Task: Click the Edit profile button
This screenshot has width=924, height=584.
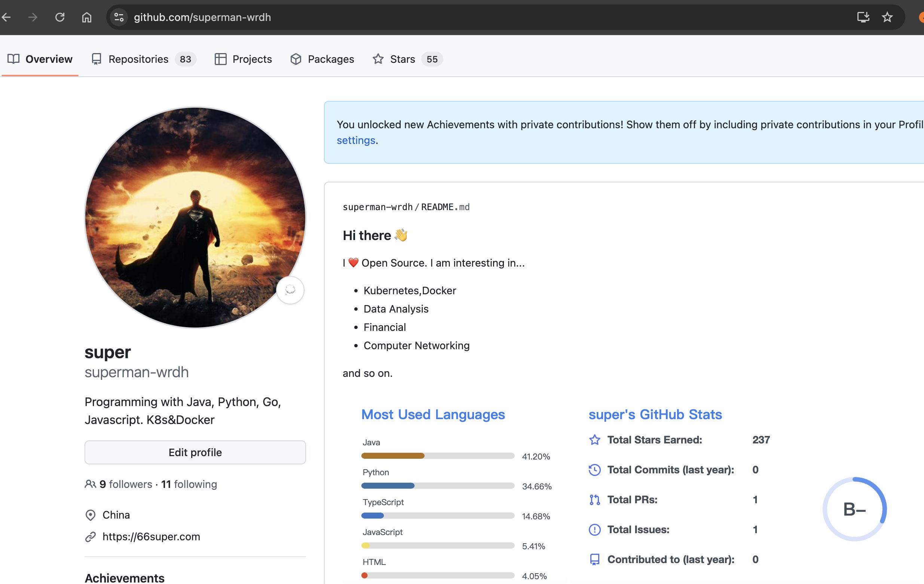Action: click(x=195, y=452)
